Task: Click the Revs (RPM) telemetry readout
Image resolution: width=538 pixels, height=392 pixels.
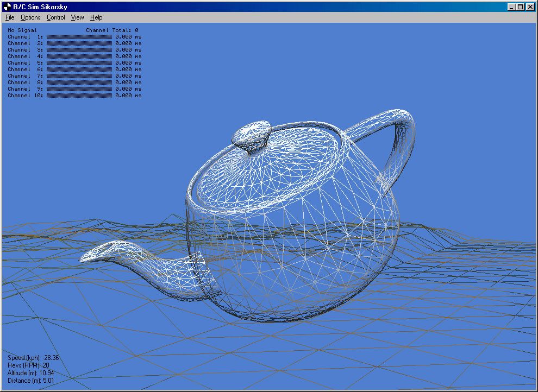Action: (28, 366)
